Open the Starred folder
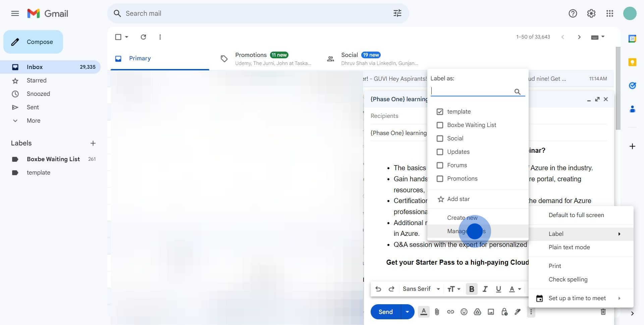This screenshot has width=644, height=325. click(37, 80)
